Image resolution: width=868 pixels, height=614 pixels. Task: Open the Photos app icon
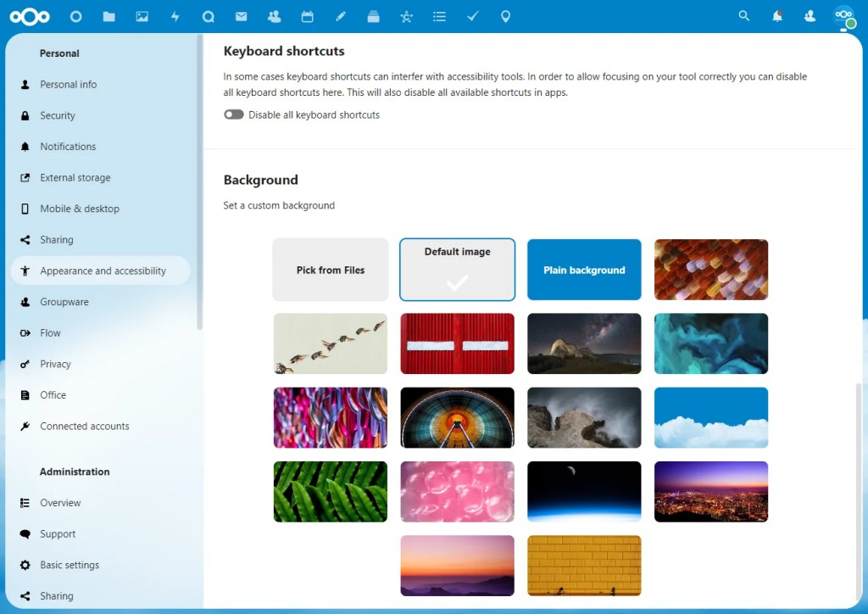tap(142, 17)
